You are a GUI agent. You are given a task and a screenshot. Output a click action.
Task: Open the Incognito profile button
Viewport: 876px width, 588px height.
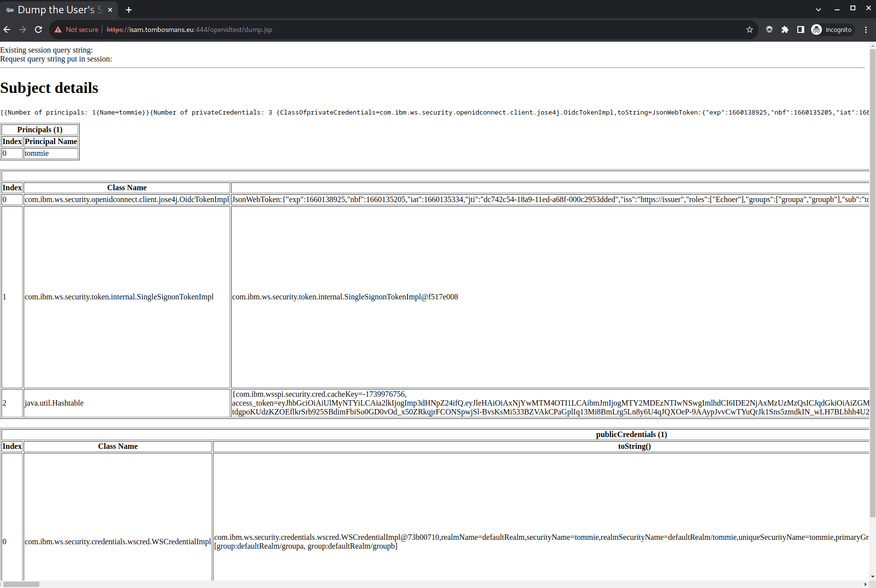[x=832, y=29]
